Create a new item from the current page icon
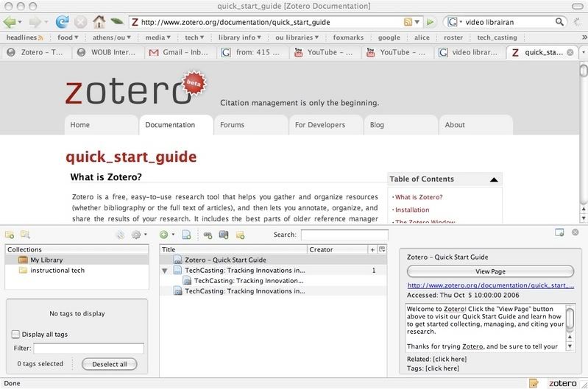This screenshot has width=588, height=389. (x=186, y=235)
